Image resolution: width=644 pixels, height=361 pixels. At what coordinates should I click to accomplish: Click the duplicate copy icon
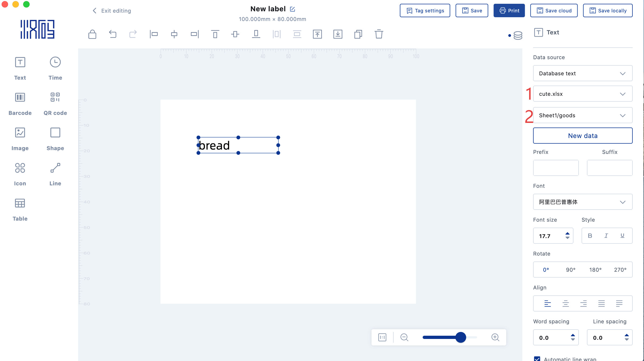[358, 34]
